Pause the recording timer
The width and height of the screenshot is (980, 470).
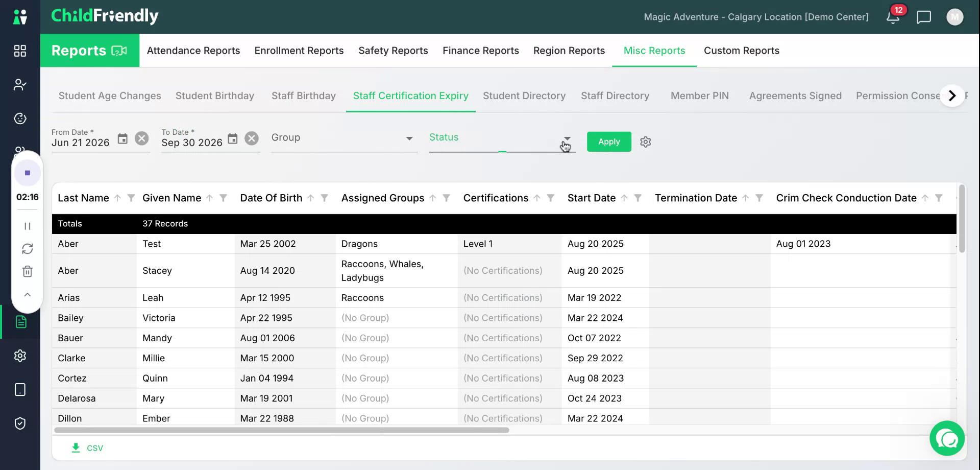(28, 226)
